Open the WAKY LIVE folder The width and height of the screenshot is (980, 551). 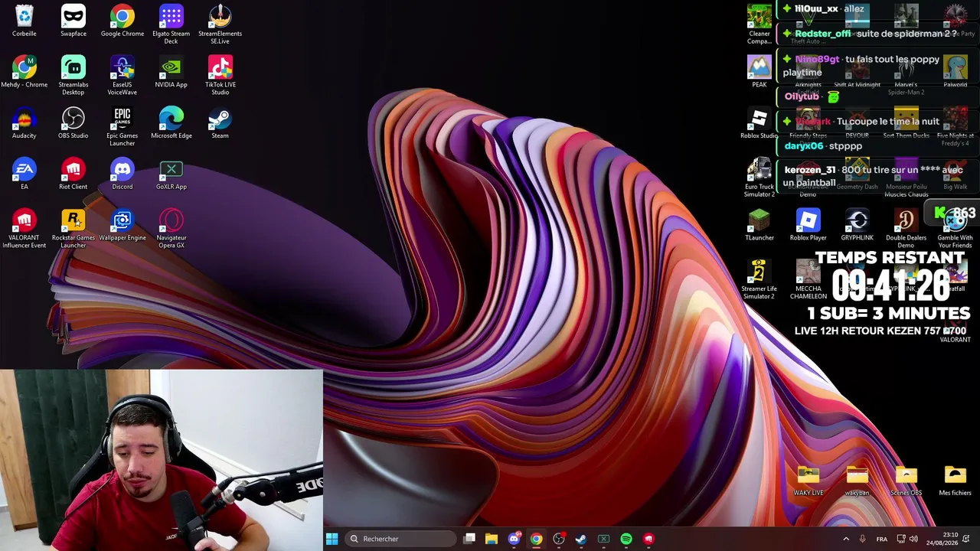coord(808,481)
